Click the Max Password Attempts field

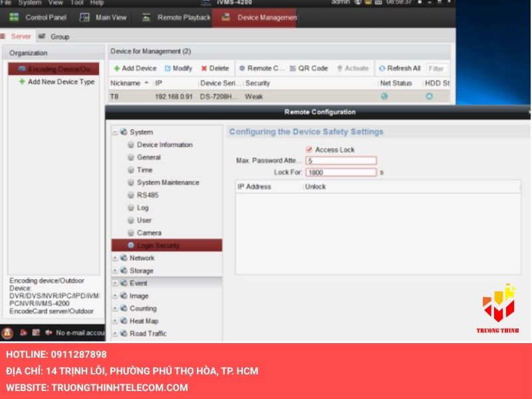pyautogui.click(x=341, y=160)
